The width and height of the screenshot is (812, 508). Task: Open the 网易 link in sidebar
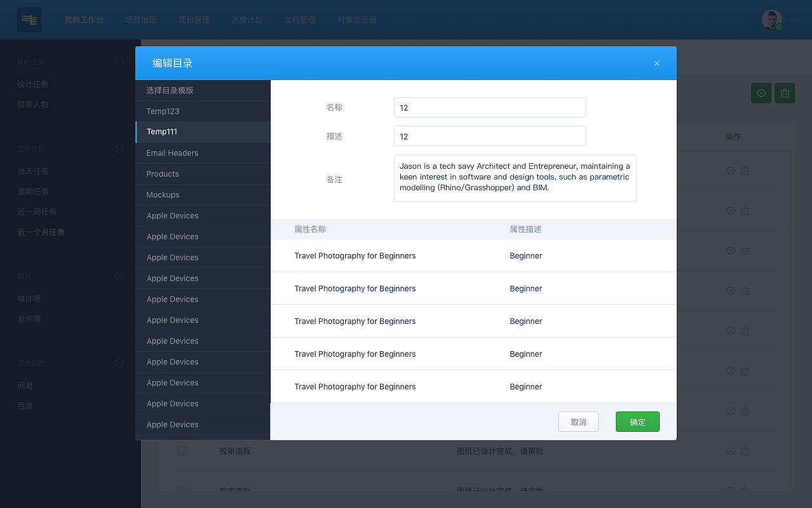pos(25,386)
